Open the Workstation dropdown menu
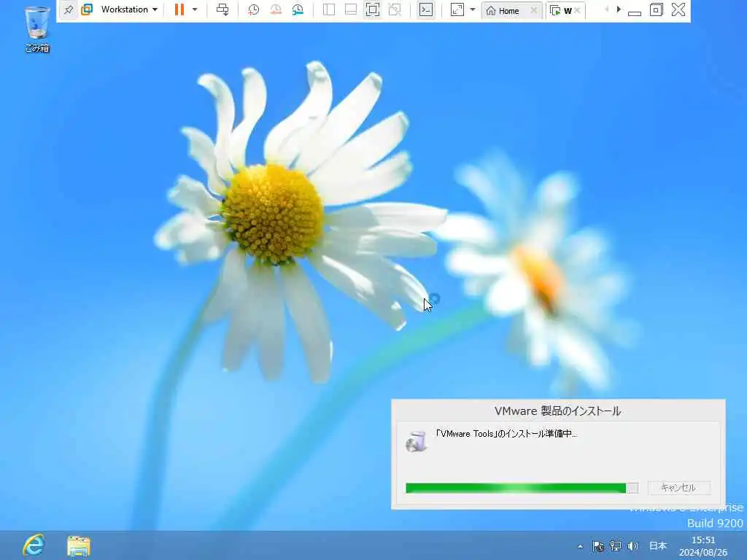 (129, 9)
